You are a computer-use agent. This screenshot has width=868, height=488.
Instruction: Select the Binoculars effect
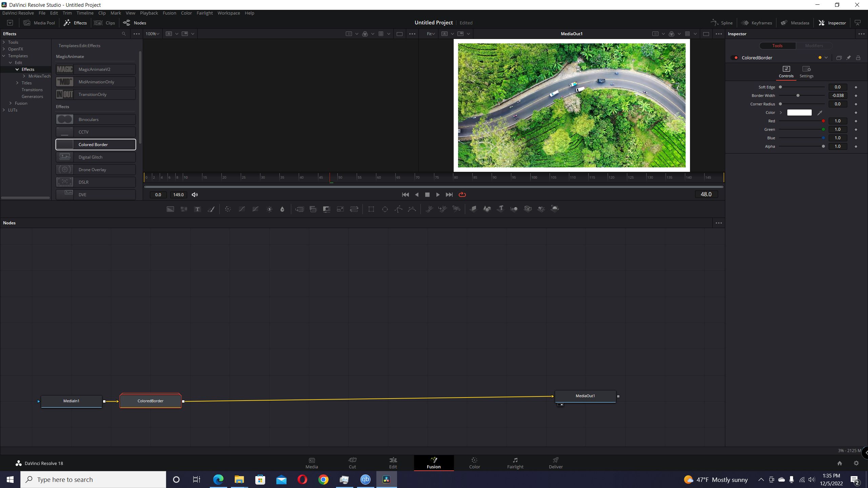[96, 120]
